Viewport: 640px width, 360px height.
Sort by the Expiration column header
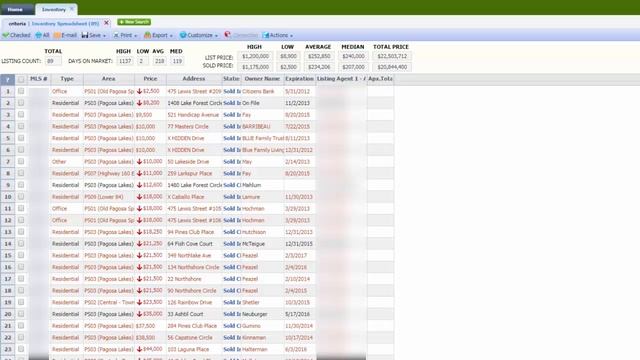(x=300, y=79)
